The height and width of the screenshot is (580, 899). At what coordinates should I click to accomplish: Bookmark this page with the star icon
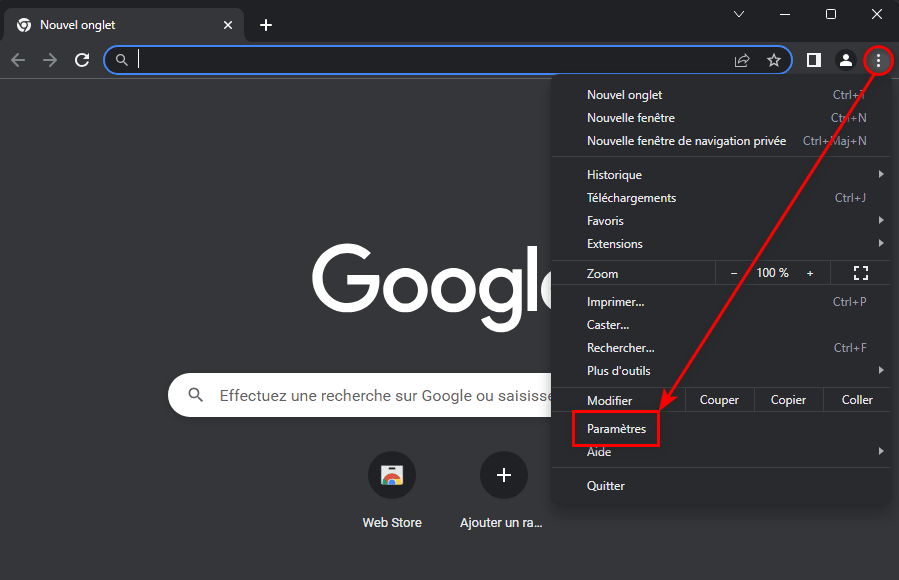(774, 60)
